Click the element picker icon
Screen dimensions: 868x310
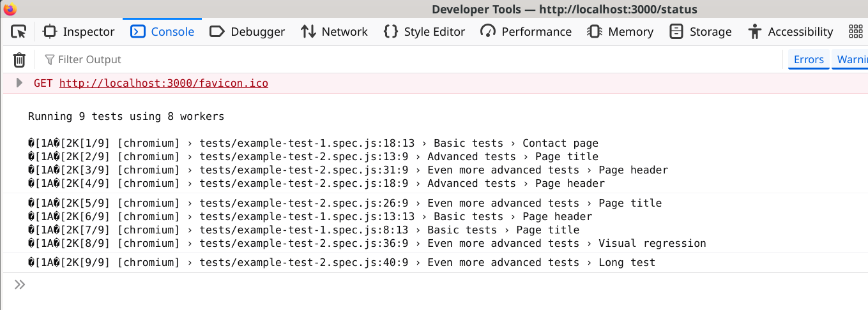click(19, 31)
